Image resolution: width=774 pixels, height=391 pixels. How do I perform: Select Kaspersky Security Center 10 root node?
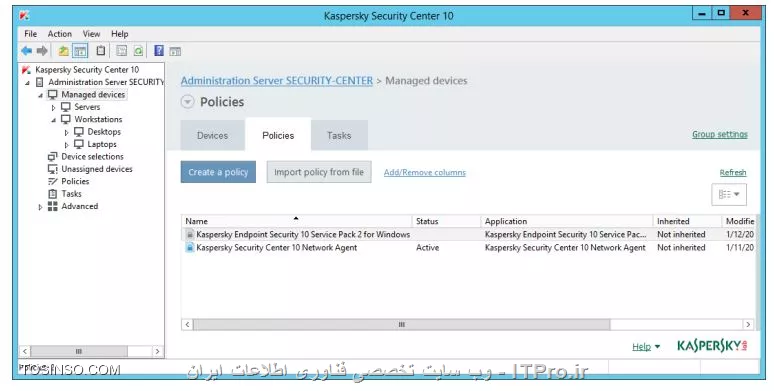click(x=87, y=70)
